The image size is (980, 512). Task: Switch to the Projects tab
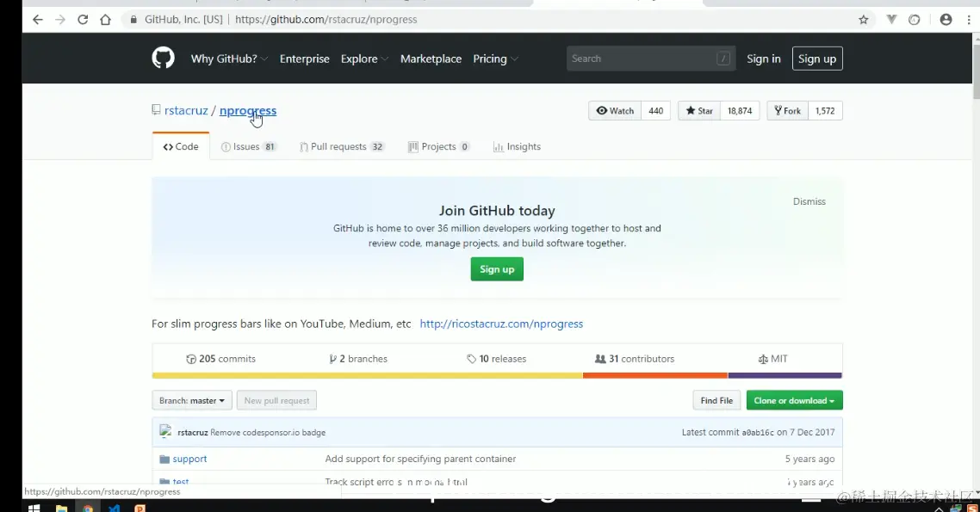[x=438, y=147]
